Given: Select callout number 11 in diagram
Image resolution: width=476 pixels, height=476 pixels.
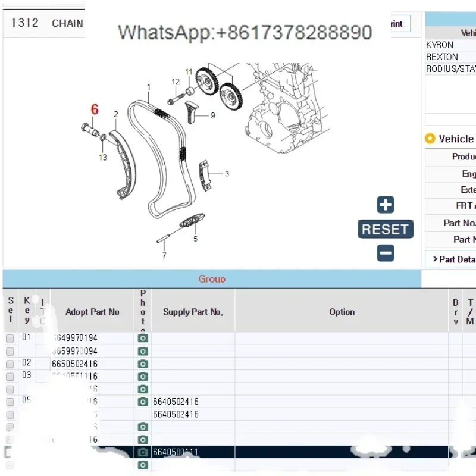Looking at the screenshot, I should click(x=189, y=71).
